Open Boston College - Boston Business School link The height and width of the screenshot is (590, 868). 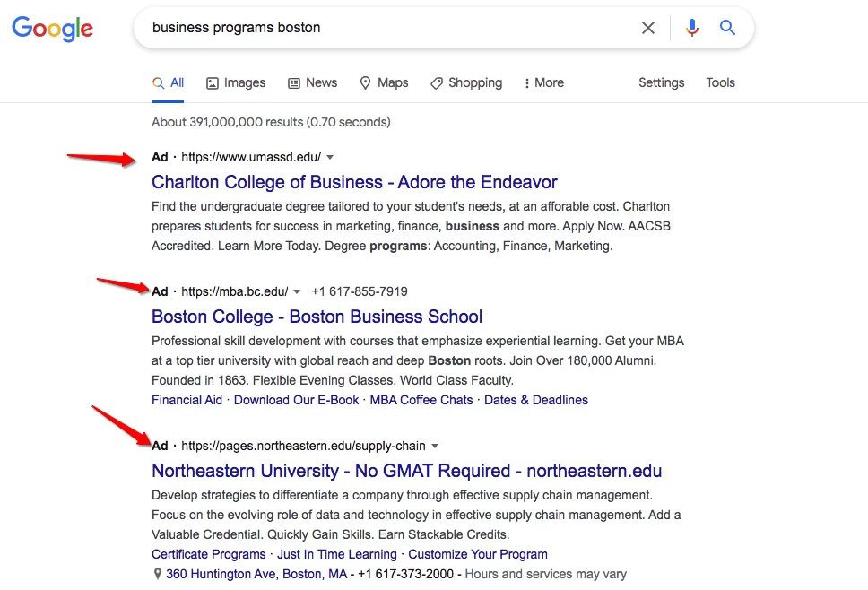(x=317, y=317)
